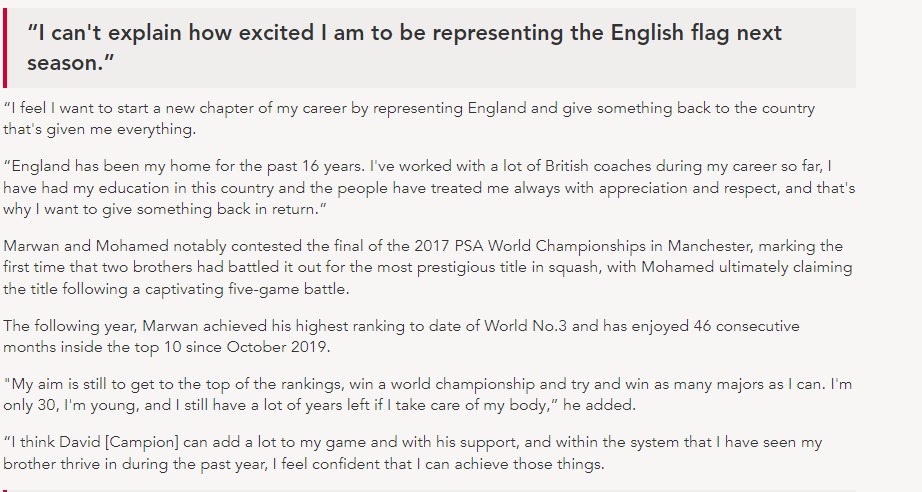Click the pull quote about the English flag
Image resolution: width=922 pixels, height=492 pixels.
[x=404, y=48]
